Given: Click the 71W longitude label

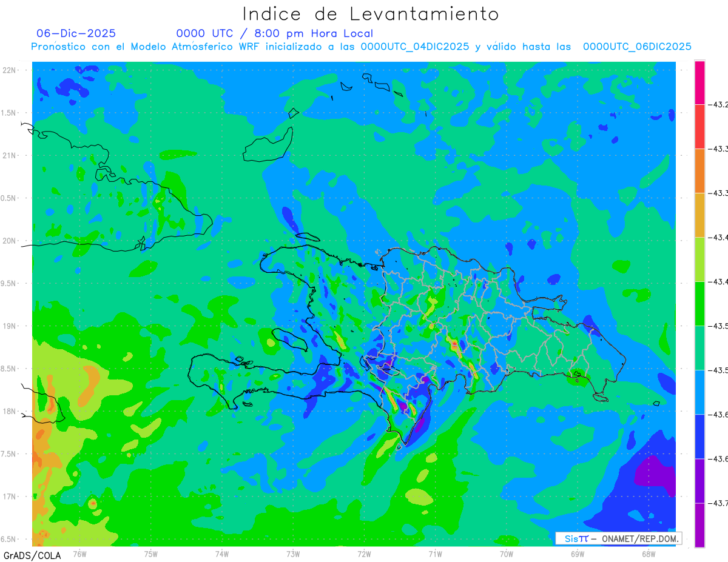Looking at the screenshot, I should [x=435, y=554].
